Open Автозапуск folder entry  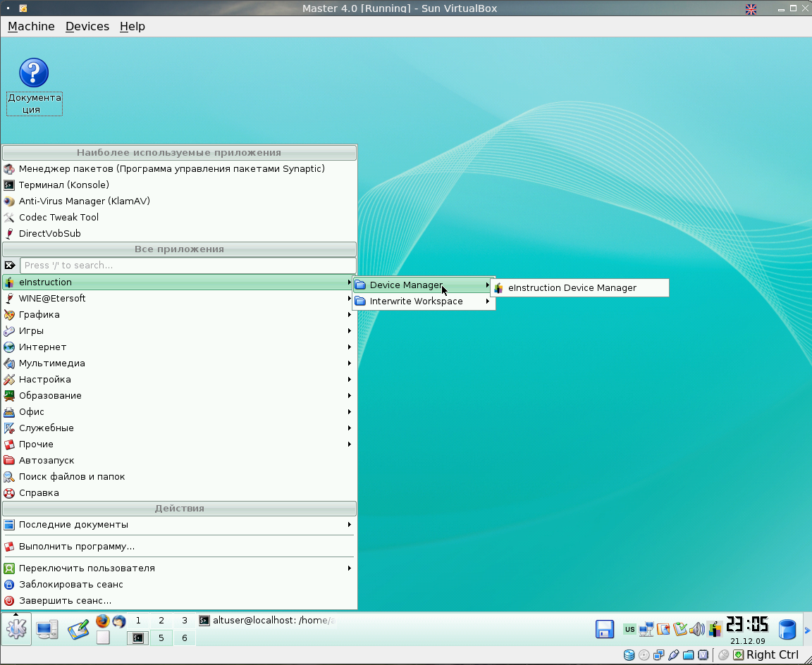[x=179, y=461]
